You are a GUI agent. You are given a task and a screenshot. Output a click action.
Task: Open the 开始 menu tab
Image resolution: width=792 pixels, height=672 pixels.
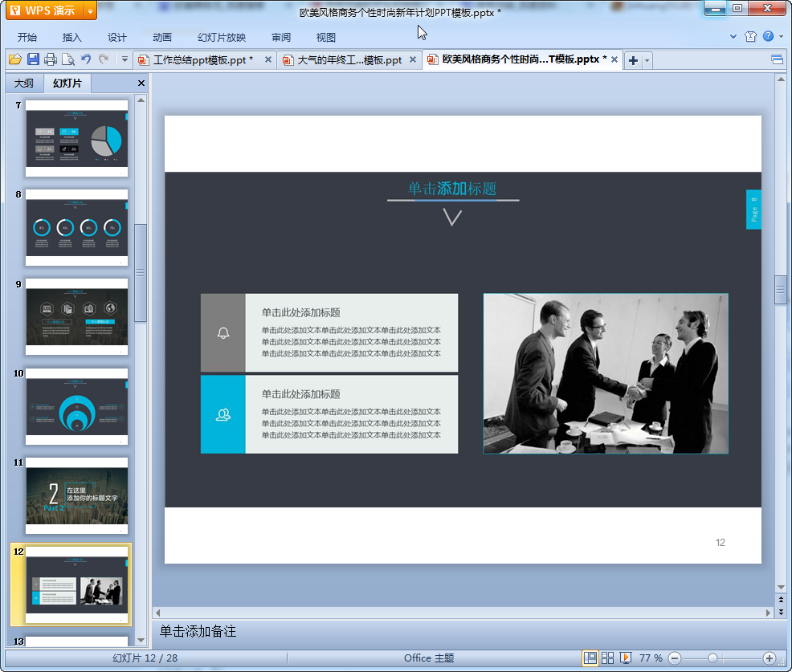(27, 38)
